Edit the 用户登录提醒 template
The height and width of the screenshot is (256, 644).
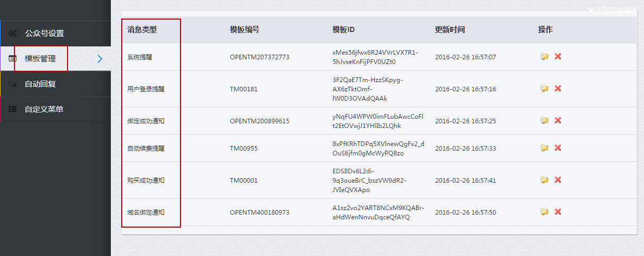[544, 89]
